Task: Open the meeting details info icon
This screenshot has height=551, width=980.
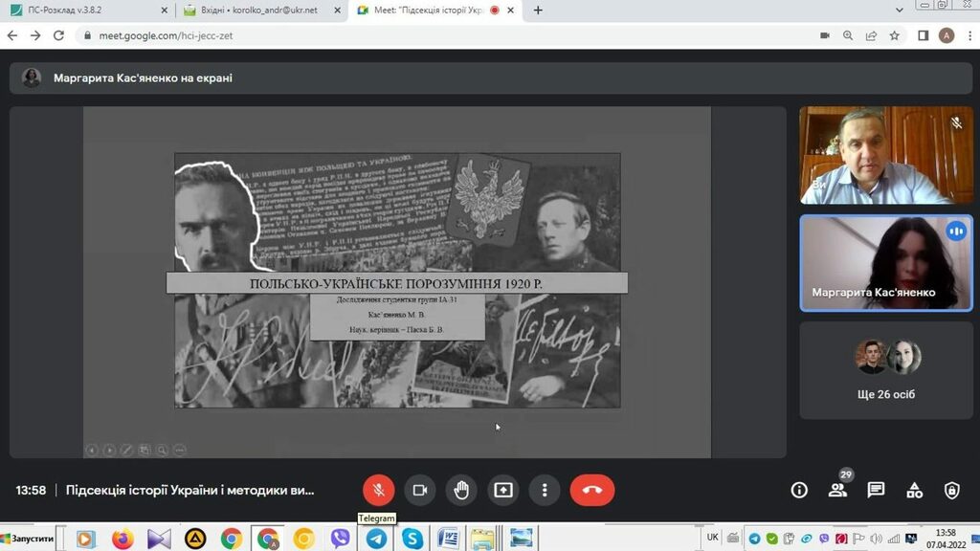Action: pyautogui.click(x=799, y=490)
